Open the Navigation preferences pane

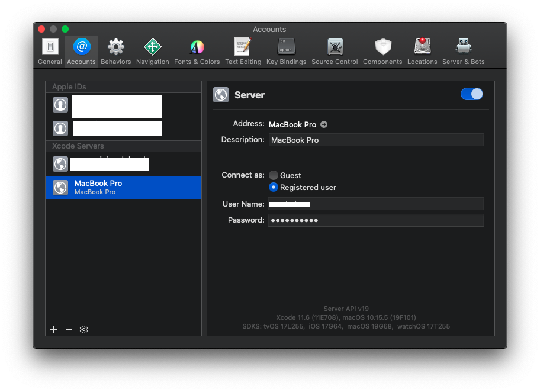tap(153, 52)
